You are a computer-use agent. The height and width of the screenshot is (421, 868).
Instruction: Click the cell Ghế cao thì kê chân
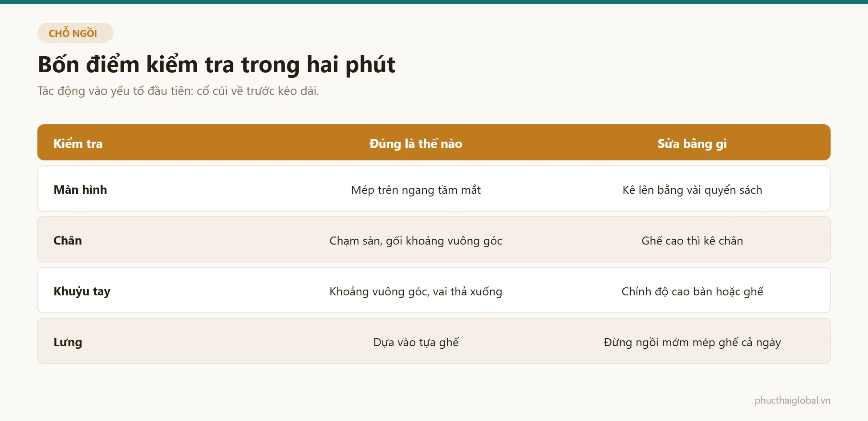[692, 241]
